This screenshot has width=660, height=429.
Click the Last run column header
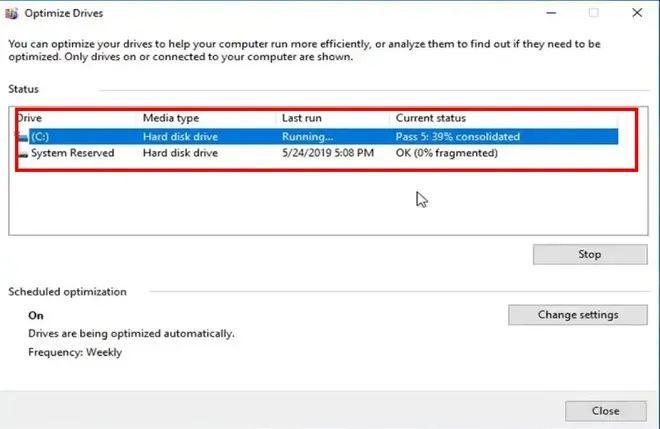(301, 118)
